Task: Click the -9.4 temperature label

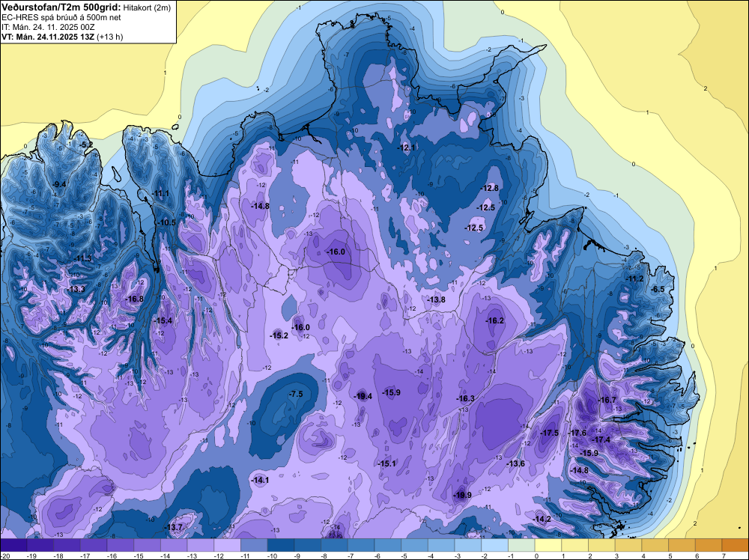Action: (59, 184)
